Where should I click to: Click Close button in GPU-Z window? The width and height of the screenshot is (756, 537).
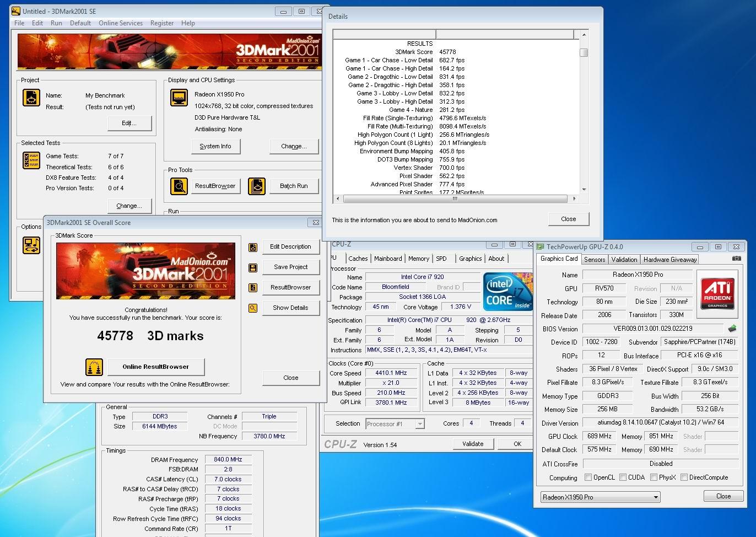[723, 497]
